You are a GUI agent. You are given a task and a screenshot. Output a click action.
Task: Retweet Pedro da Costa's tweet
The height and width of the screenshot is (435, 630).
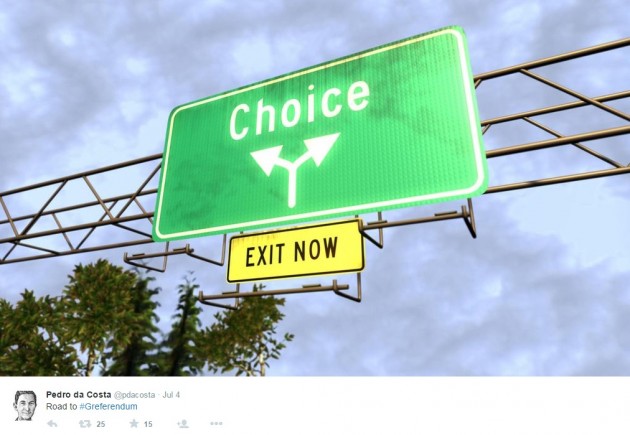point(85,424)
